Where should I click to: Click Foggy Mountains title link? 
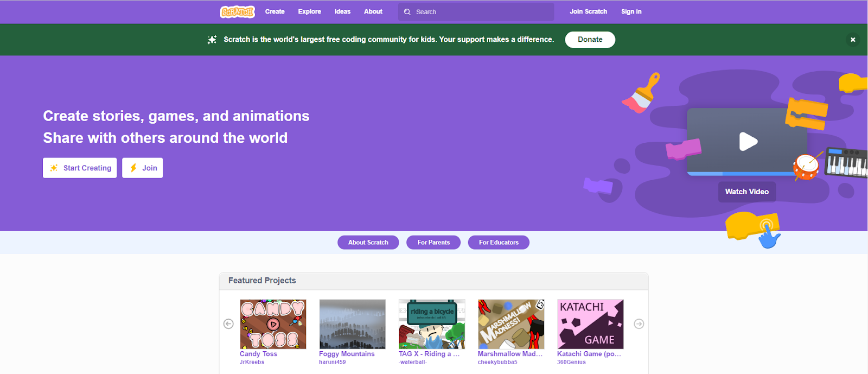(x=347, y=354)
